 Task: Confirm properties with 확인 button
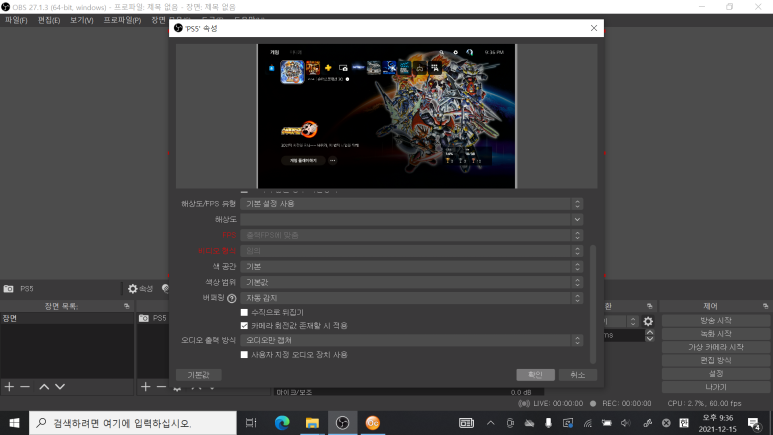(535, 375)
